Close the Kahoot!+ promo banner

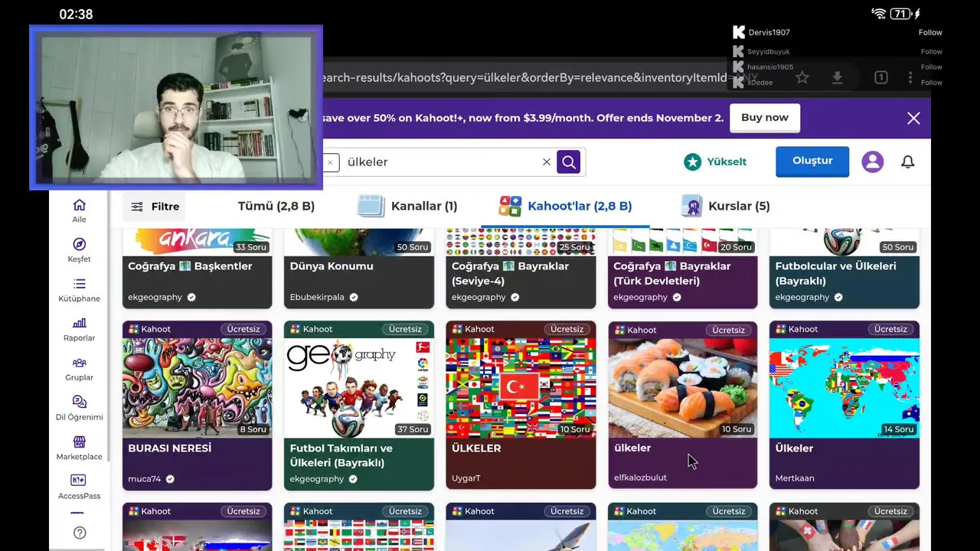(913, 118)
